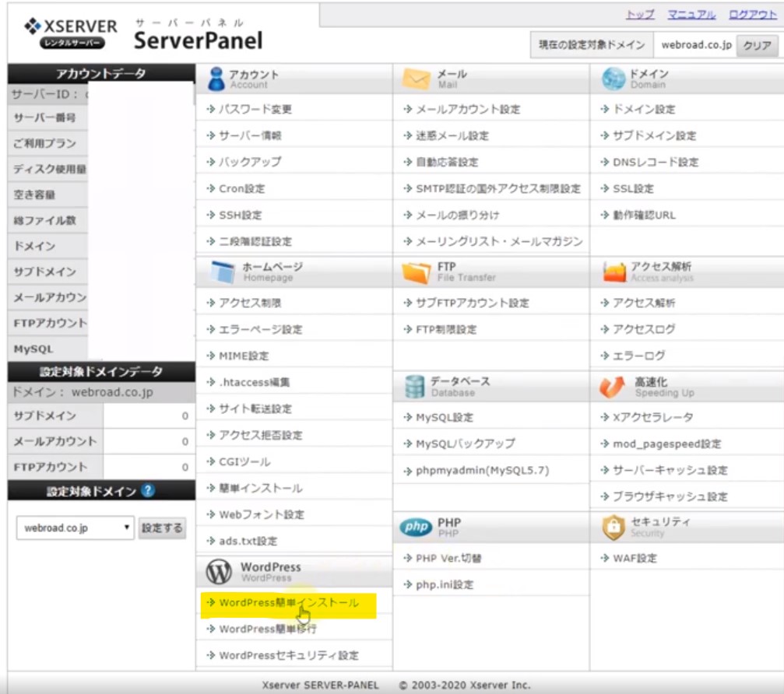Open ドメイン設定
This screenshot has width=784, height=694.
pyautogui.click(x=644, y=109)
